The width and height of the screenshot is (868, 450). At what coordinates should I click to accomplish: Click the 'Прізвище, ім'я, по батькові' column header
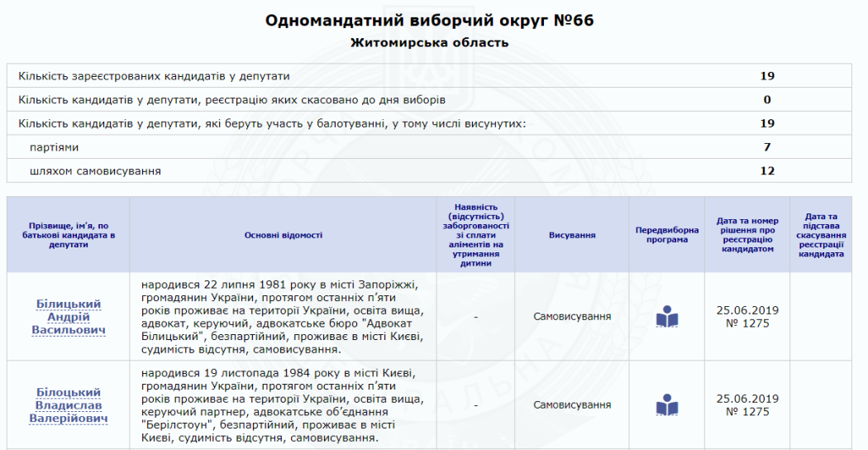point(68,235)
